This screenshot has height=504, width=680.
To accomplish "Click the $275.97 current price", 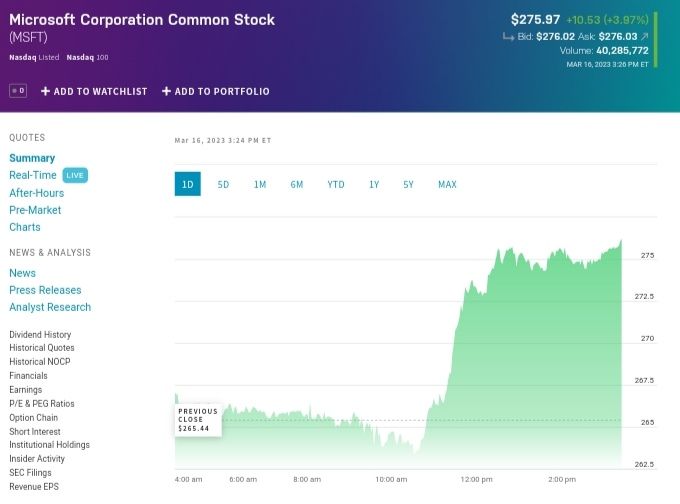I will (x=535, y=20).
